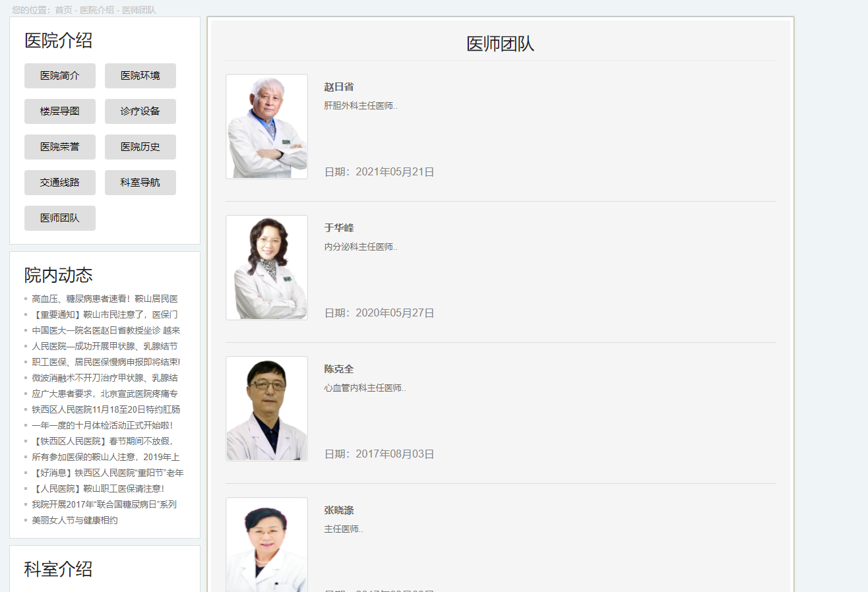Viewport: 868px width, 592px height.
Task: Open news 【人民医院】鞍山职工医保请注意
Action: (98, 488)
